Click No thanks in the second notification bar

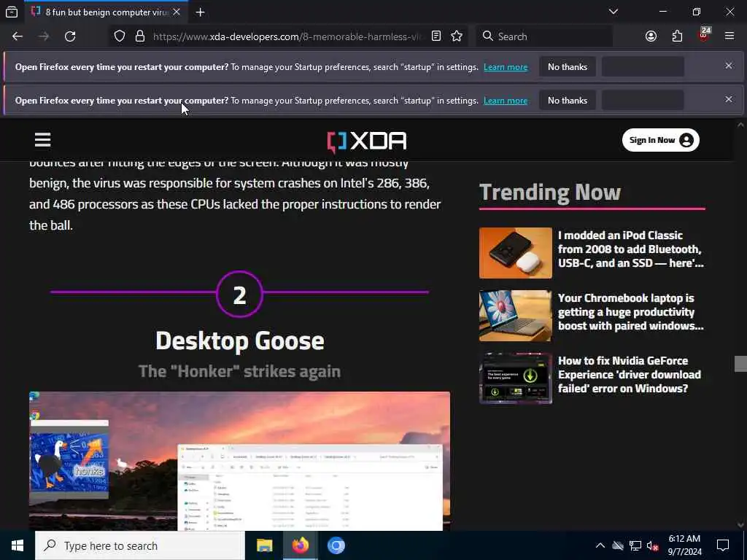tap(568, 101)
